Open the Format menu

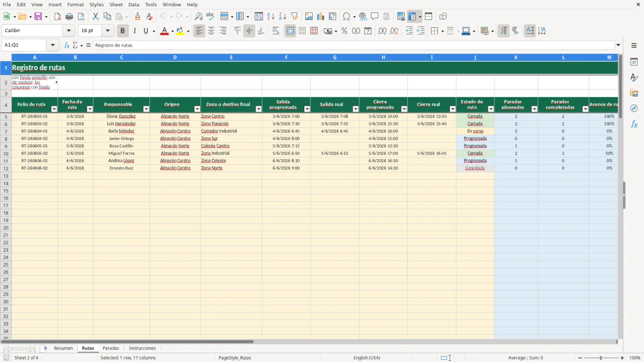pyautogui.click(x=75, y=4)
